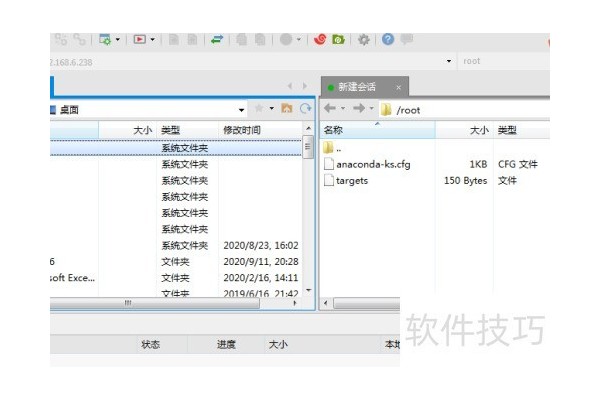This screenshot has width=600, height=400.
Task: Open the host address dropdown arrow
Action: [x=449, y=61]
